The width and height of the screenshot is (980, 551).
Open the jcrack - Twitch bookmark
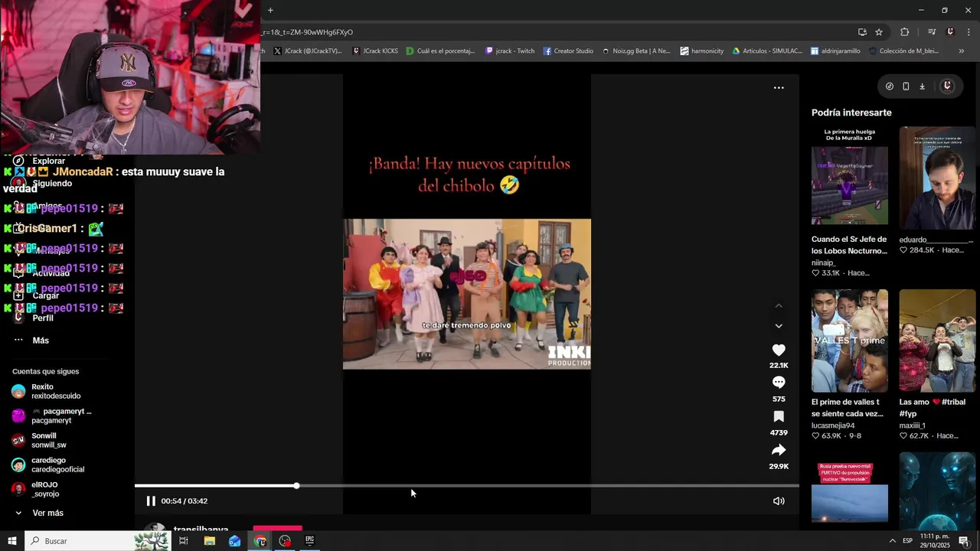coord(510,51)
